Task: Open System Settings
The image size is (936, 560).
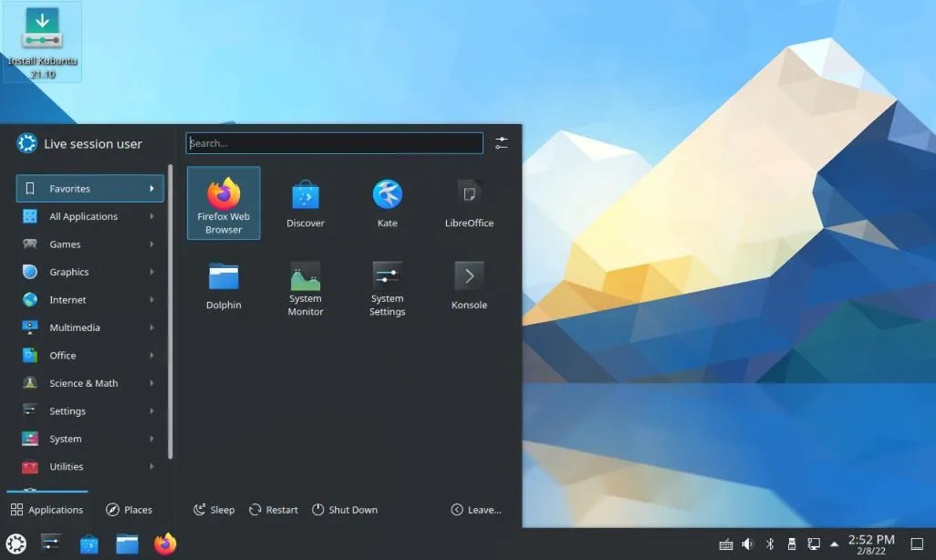Action: tap(387, 285)
